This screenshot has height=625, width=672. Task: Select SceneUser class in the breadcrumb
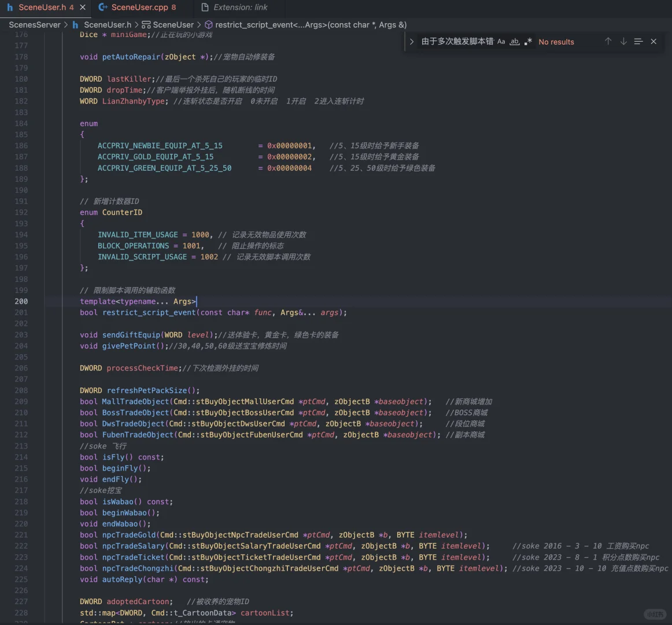tap(173, 25)
